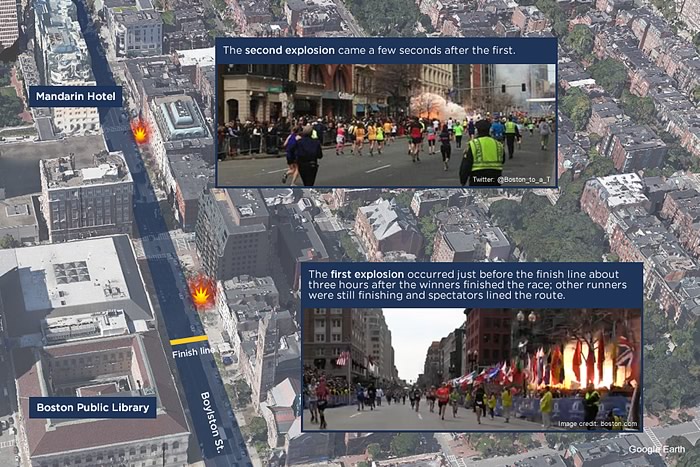
Task: Click the Twitter @Boston_to_a_T credit
Action: pos(512,180)
